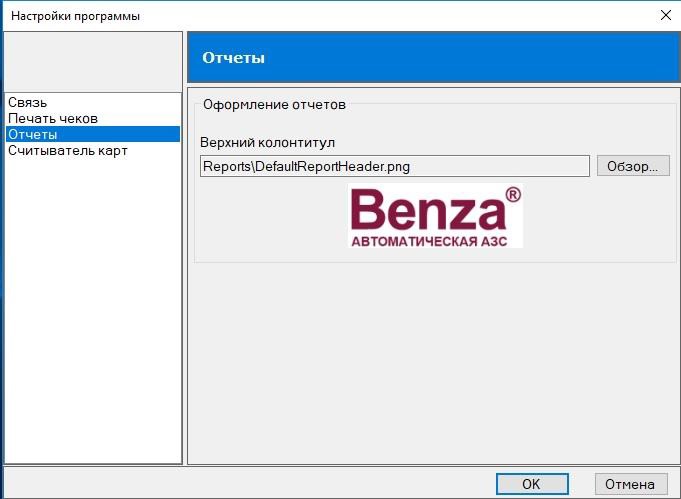The image size is (681, 499).
Task: Click the Верхний колонтитул label
Action: 268,142
